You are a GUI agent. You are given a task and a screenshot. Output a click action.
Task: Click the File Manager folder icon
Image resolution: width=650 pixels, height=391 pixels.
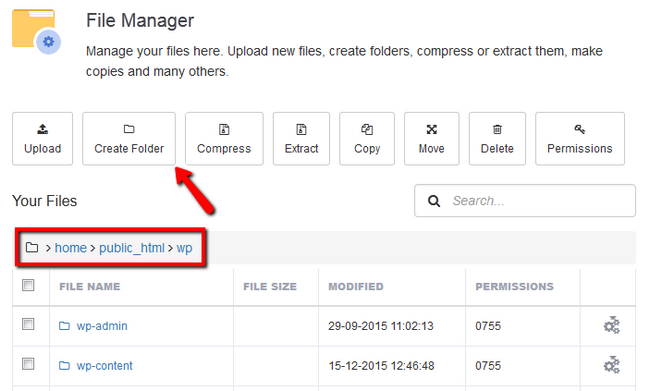pyautogui.click(x=36, y=32)
